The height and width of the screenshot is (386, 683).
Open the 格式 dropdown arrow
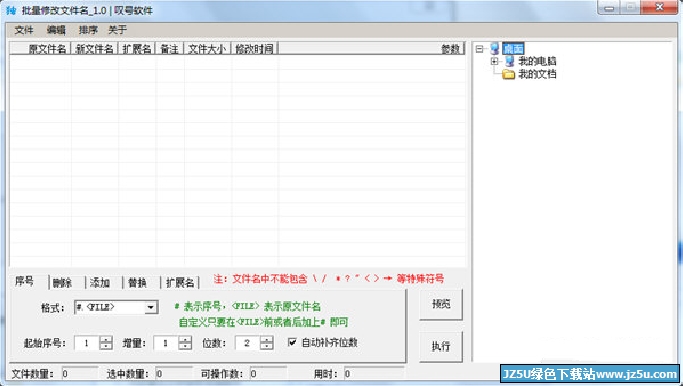pyautogui.click(x=150, y=308)
